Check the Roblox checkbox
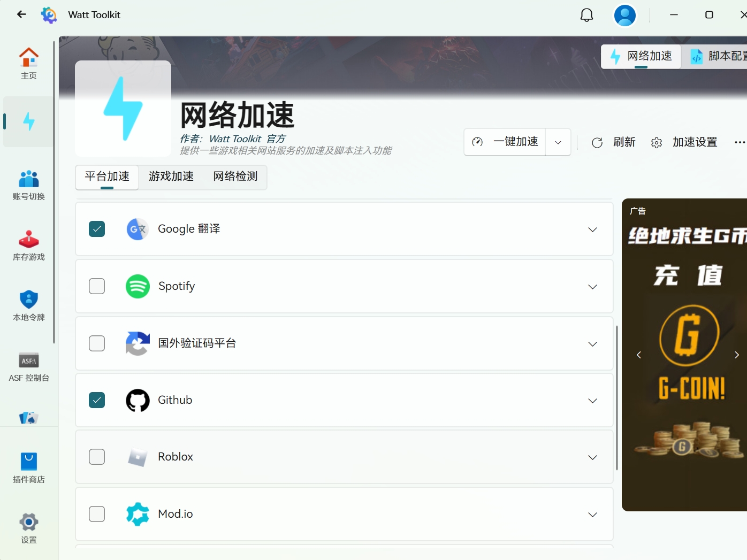This screenshot has width=747, height=560. [x=97, y=457]
